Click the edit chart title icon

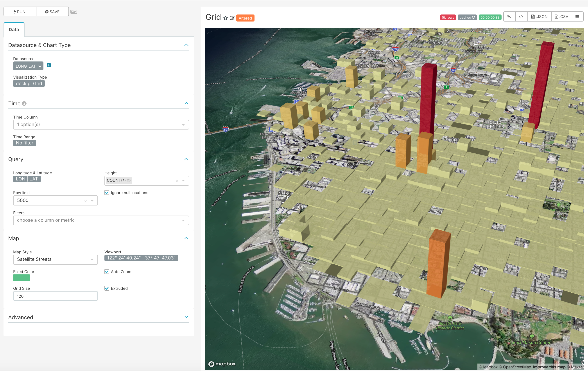[x=232, y=18]
